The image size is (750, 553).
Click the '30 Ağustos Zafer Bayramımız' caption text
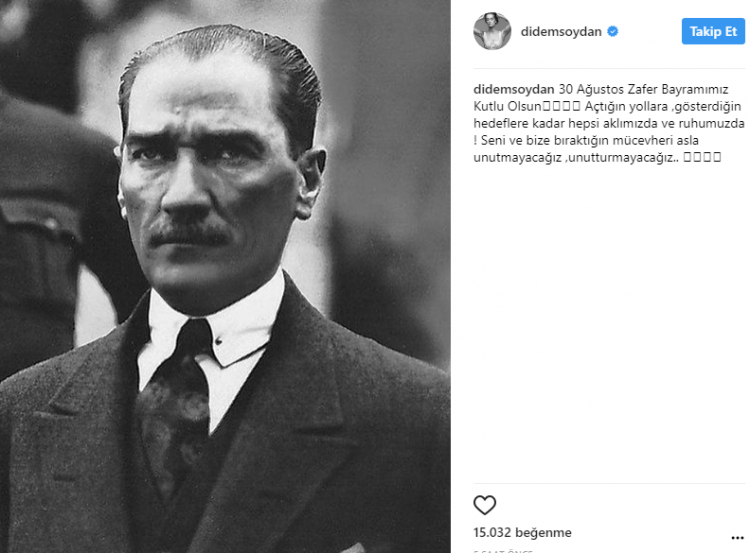(x=643, y=89)
